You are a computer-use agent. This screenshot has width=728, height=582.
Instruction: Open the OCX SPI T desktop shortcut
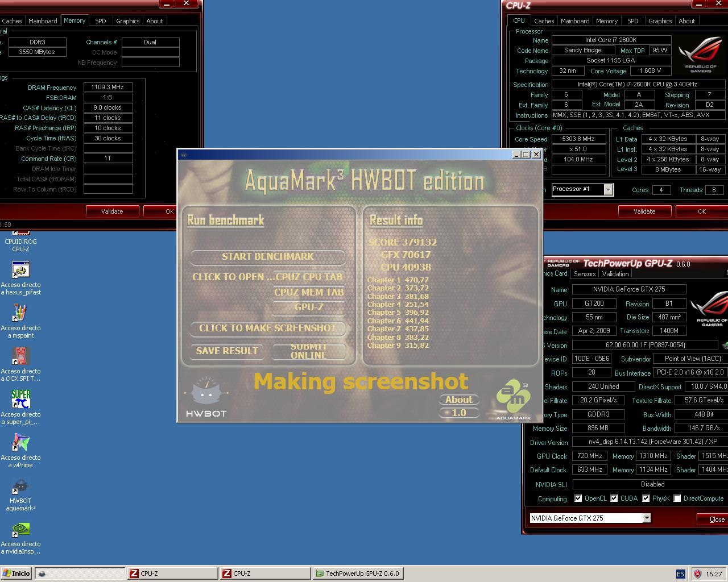pyautogui.click(x=20, y=365)
